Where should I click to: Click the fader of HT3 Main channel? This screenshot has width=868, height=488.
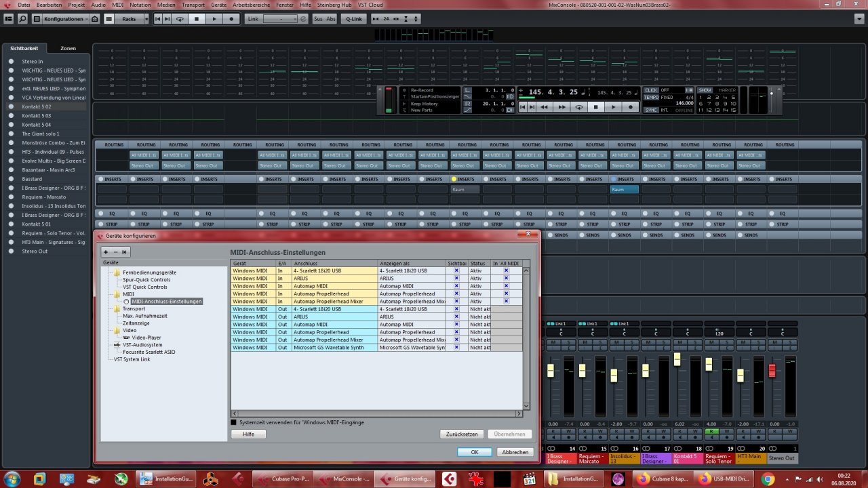click(x=741, y=375)
